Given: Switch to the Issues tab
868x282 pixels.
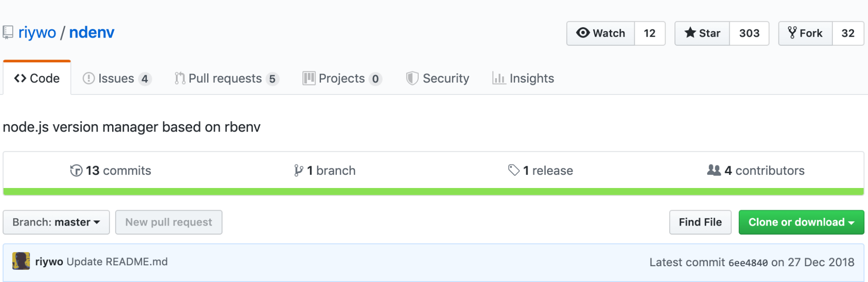Looking at the screenshot, I should 116,78.
